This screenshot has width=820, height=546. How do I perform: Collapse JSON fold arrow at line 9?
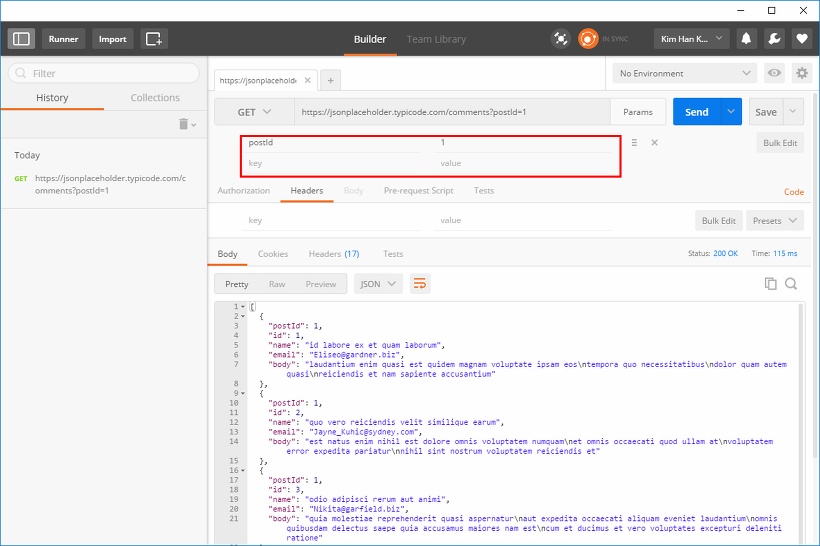tap(243, 393)
